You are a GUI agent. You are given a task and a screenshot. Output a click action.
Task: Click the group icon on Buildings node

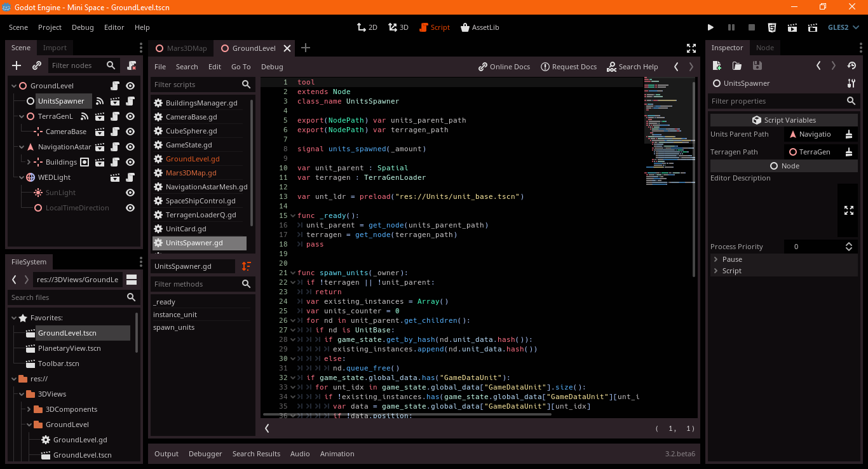pyautogui.click(x=85, y=162)
